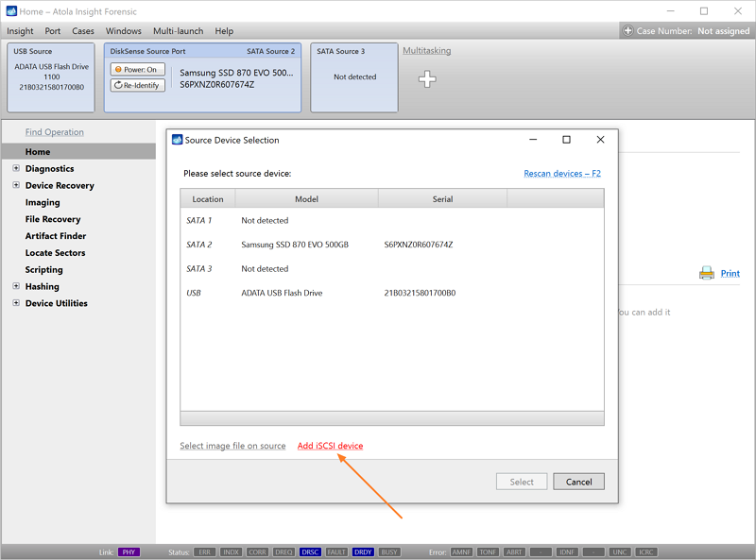The height and width of the screenshot is (560, 756).
Task: Click Select image file on source link
Action: tap(232, 446)
